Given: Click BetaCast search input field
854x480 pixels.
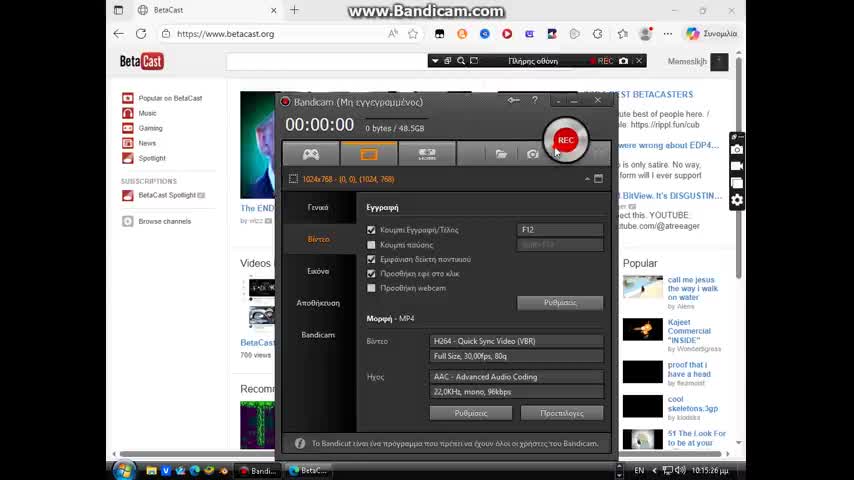Looking at the screenshot, I should tap(327, 62).
